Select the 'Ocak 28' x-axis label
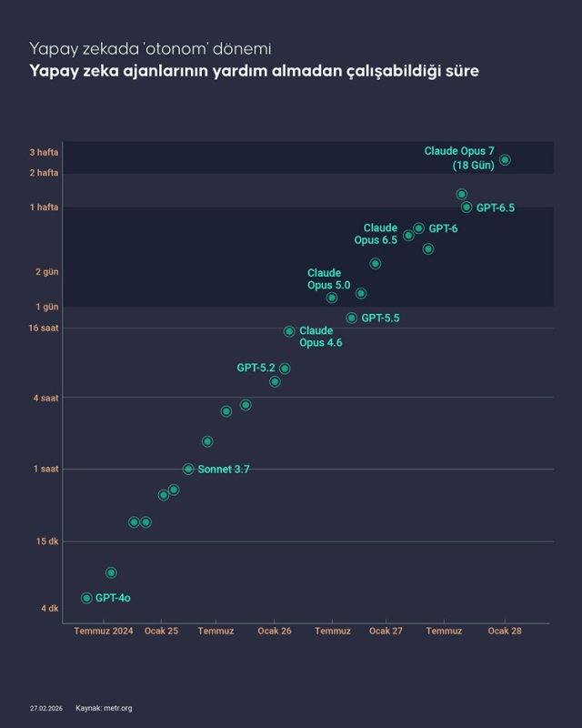 [505, 631]
